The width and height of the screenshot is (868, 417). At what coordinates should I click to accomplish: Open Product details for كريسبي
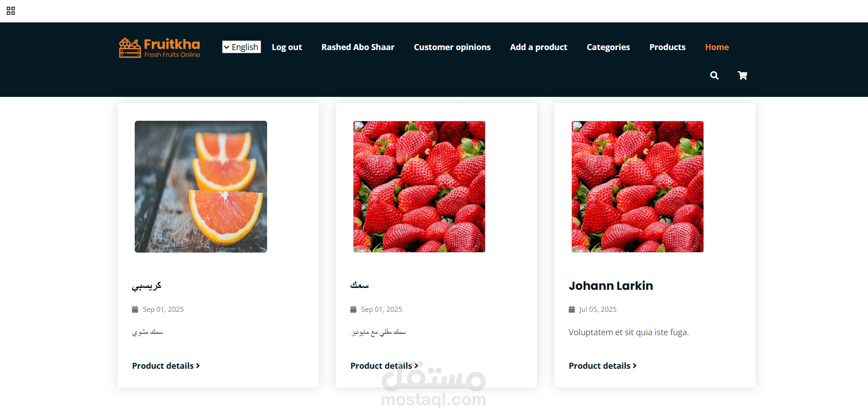[166, 366]
